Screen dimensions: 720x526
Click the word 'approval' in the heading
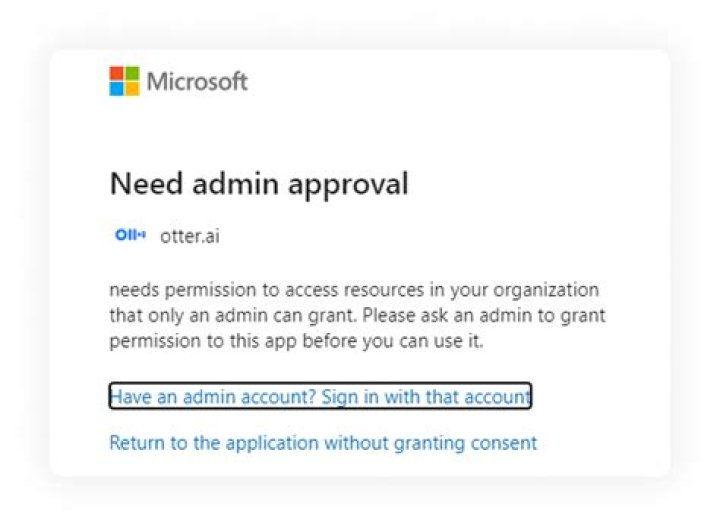click(x=348, y=185)
